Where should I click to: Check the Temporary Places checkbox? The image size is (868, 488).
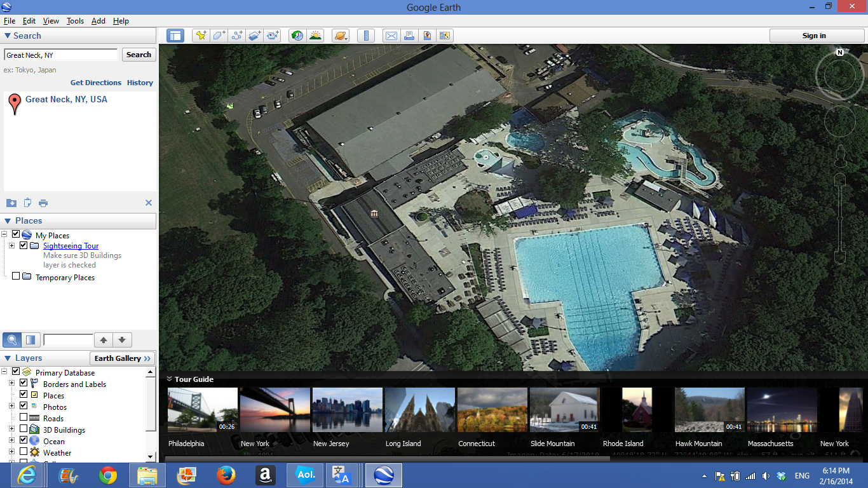[16, 276]
